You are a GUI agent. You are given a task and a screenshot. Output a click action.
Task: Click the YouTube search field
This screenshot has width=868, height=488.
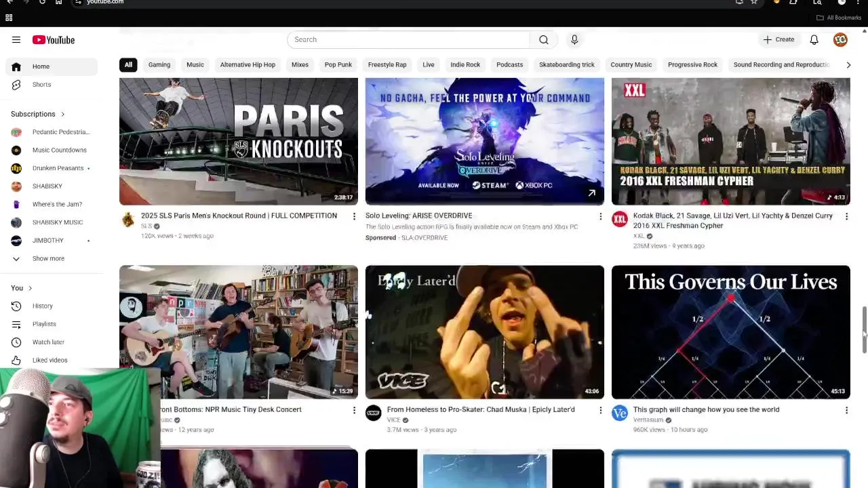[x=408, y=39]
